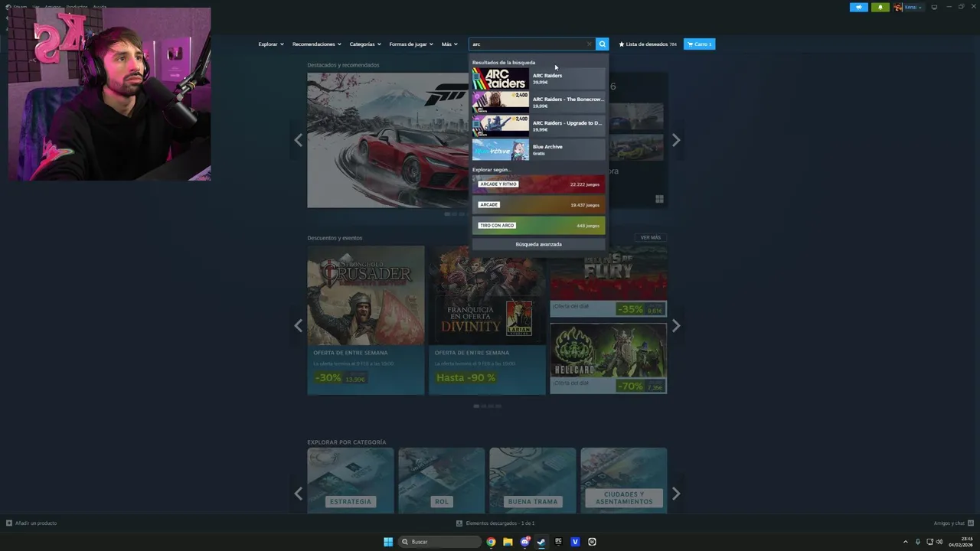Screen dimensions: 980x551
Task: Open the Carro button
Action: [x=699, y=44]
